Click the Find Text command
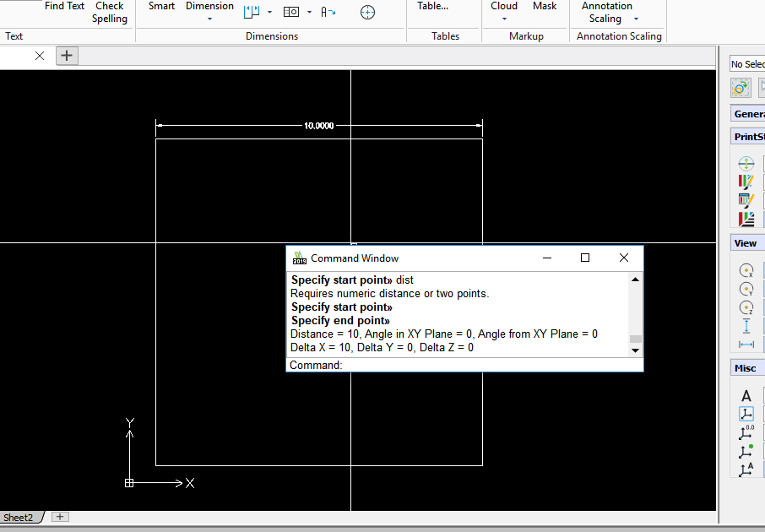The width and height of the screenshot is (765, 532). tap(64, 6)
